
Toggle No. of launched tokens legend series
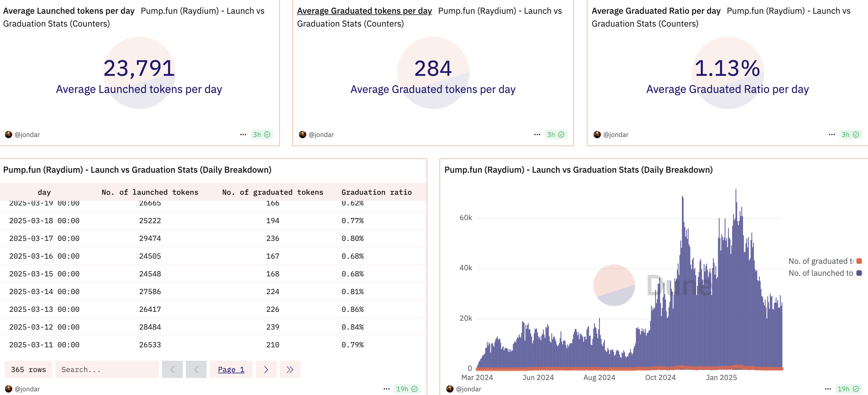click(821, 273)
